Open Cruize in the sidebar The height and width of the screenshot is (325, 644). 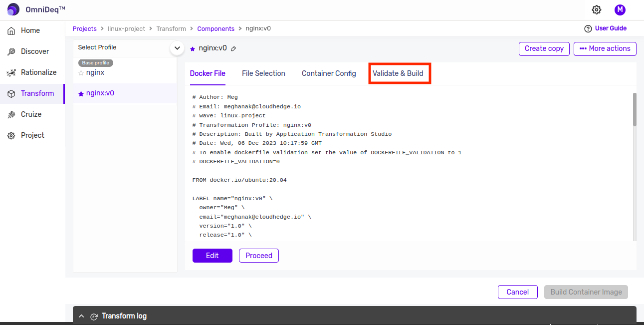(32, 114)
